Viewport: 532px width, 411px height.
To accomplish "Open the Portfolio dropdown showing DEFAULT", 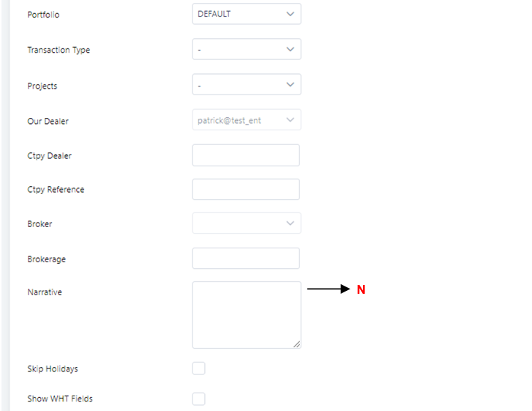I will [247, 14].
